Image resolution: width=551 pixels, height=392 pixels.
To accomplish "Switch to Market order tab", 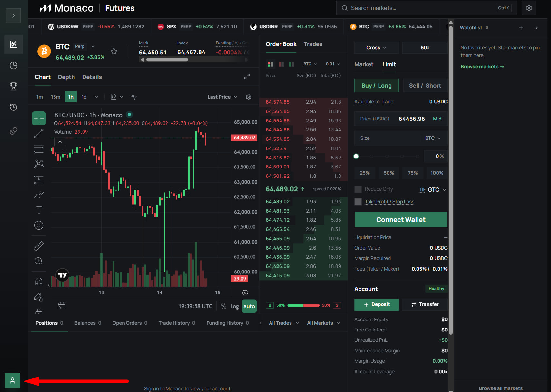I will [x=364, y=64].
